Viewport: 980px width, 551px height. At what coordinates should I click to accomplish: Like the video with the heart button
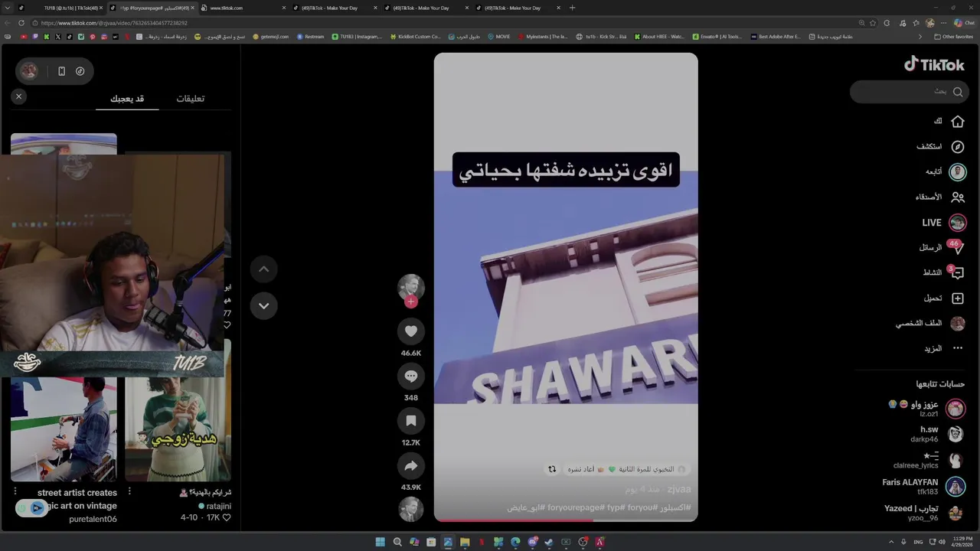411,331
